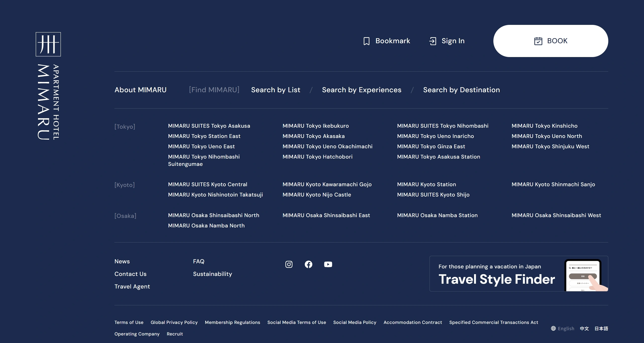Open the YouTube channel

328,264
